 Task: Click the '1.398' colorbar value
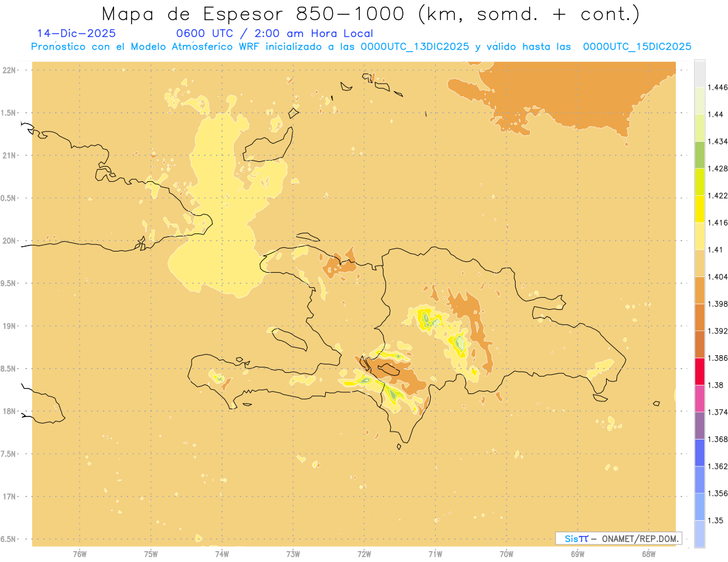point(719,304)
